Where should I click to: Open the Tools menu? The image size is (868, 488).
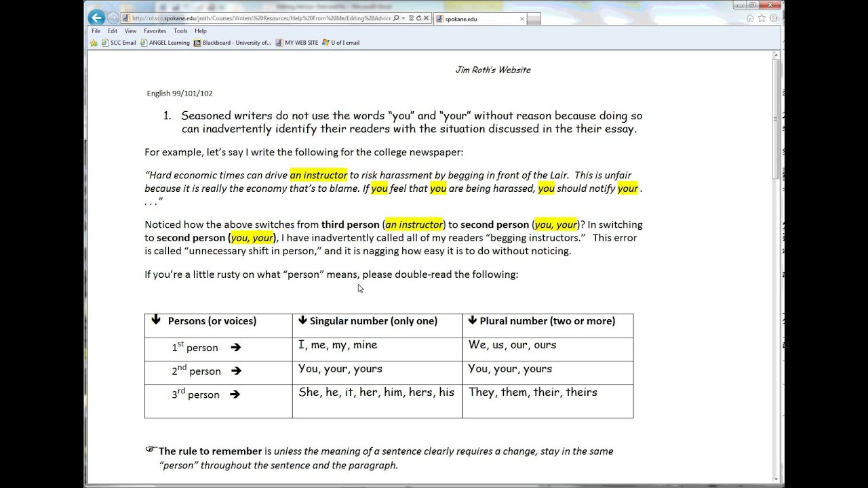click(180, 30)
